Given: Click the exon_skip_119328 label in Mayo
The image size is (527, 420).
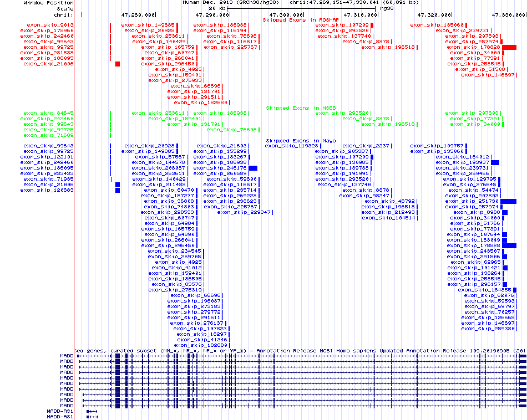Looking at the screenshot, I should coord(291,146).
